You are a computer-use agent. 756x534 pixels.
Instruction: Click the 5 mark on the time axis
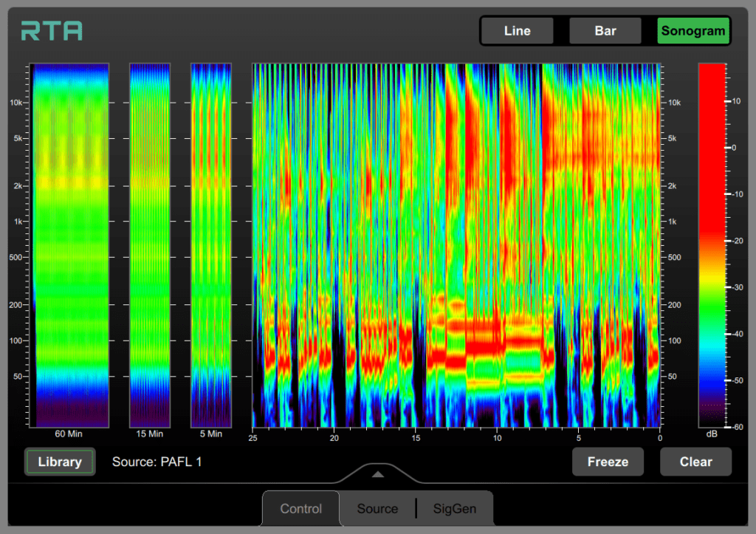pyautogui.click(x=579, y=437)
